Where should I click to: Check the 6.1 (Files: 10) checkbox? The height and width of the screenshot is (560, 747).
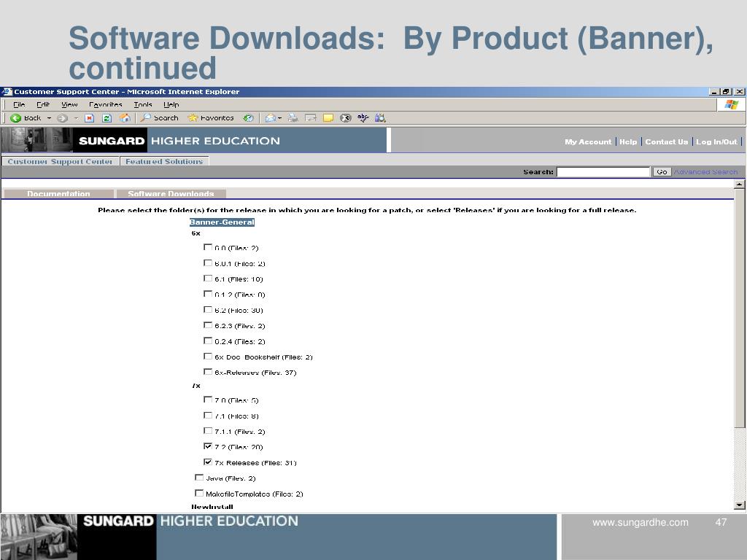tap(208, 279)
